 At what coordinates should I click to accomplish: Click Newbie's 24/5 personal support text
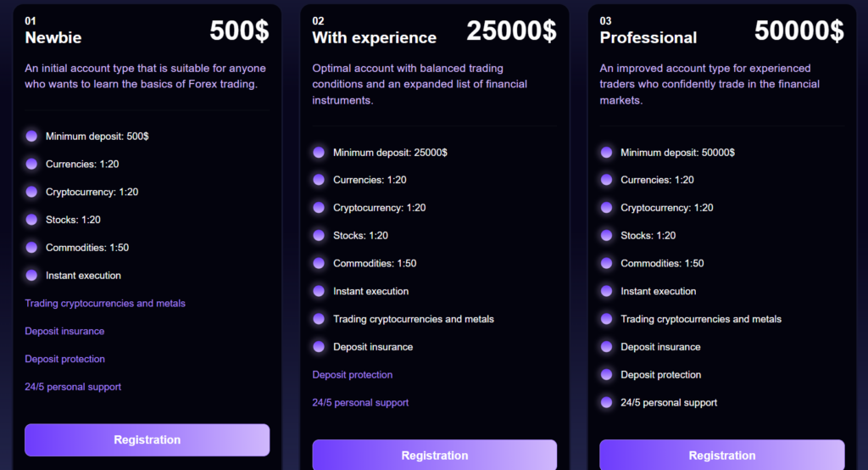(x=73, y=387)
